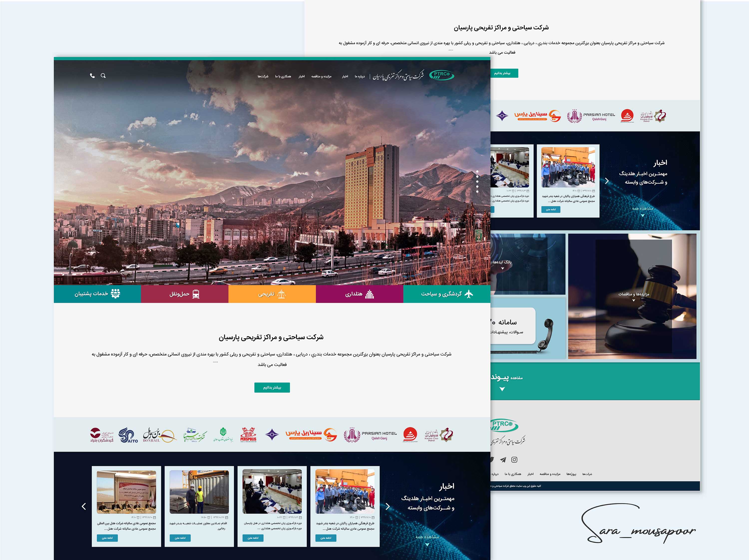Open the group-in-blue-uniforms news photo, front page

345,492
